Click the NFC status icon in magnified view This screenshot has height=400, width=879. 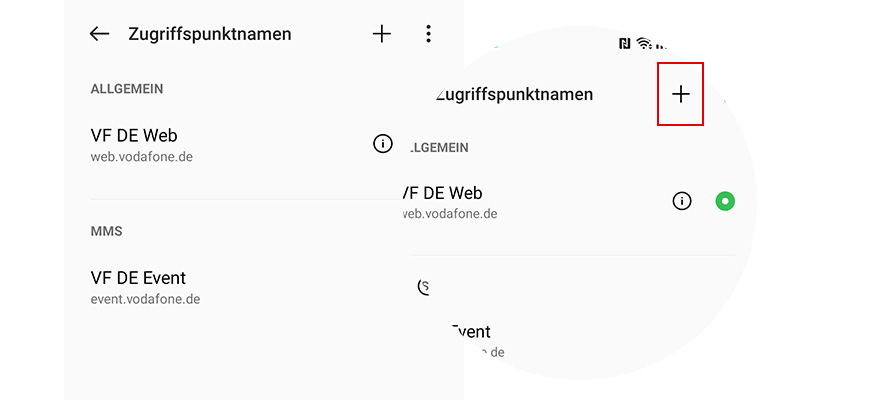click(x=624, y=43)
